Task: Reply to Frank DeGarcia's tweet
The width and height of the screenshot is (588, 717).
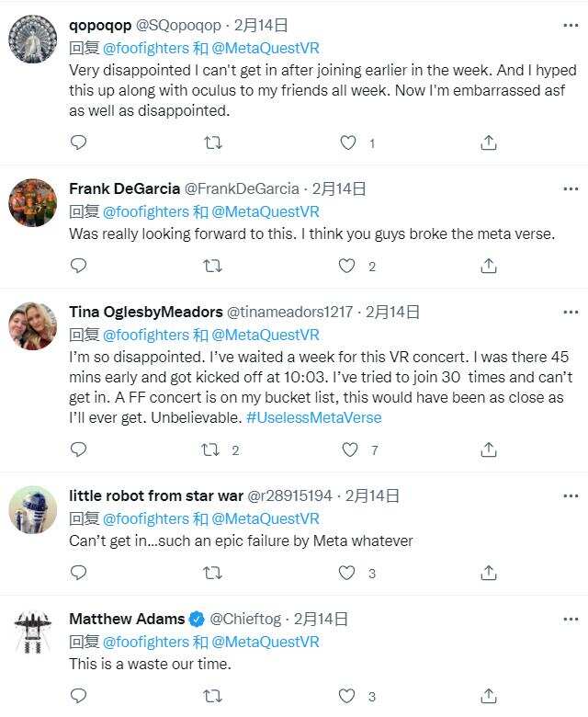Action: coord(79,266)
